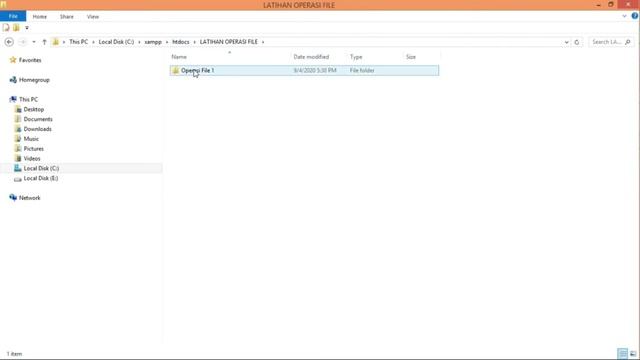Click the Music folder icon in sidebar

[x=18, y=139]
